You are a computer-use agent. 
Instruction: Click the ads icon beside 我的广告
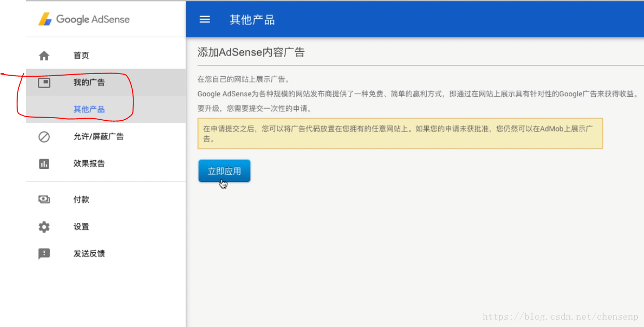tap(44, 82)
